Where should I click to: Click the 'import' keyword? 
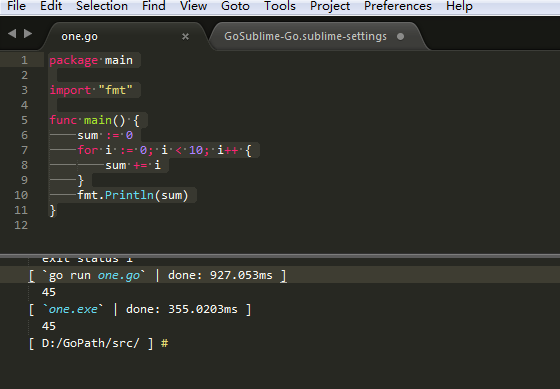point(70,90)
